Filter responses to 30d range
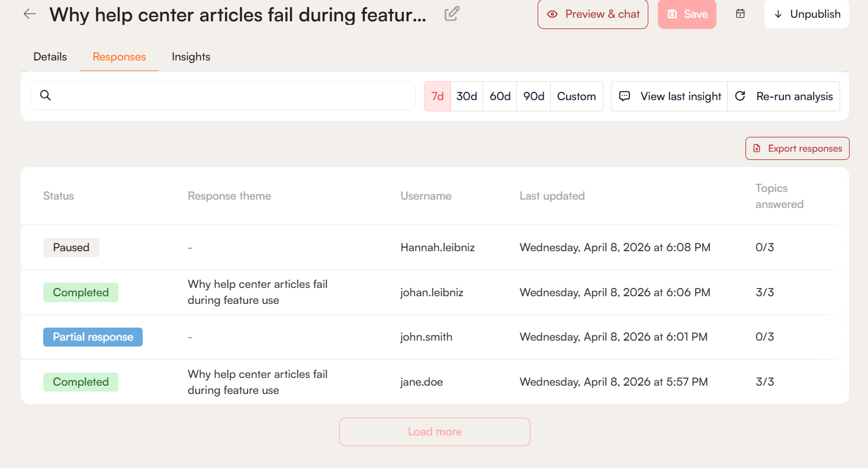This screenshot has height=468, width=868. (x=467, y=96)
